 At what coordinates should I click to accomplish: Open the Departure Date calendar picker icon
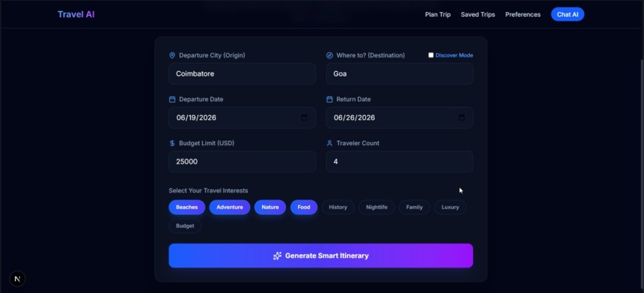[x=304, y=118]
